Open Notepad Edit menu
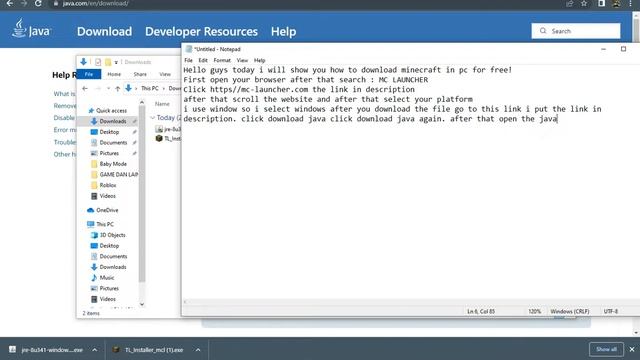Screen dimensions: 640x360 [x=203, y=60]
